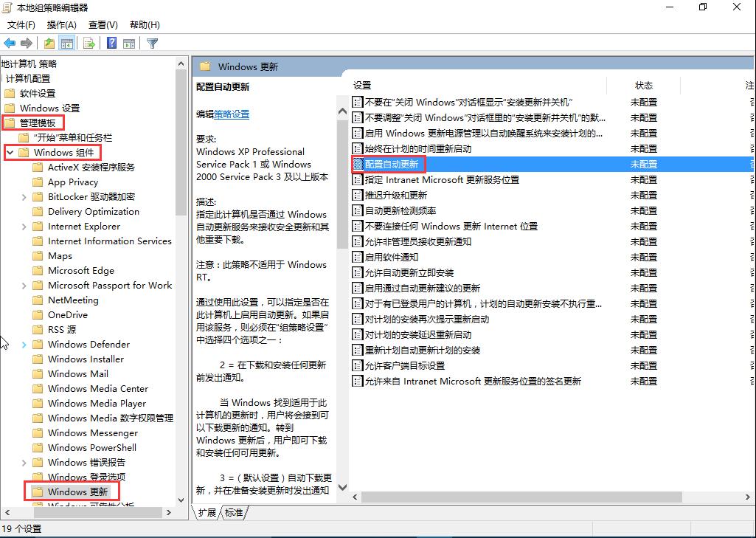
Task: Click the Filter icon in the toolbar
Action: [150, 43]
